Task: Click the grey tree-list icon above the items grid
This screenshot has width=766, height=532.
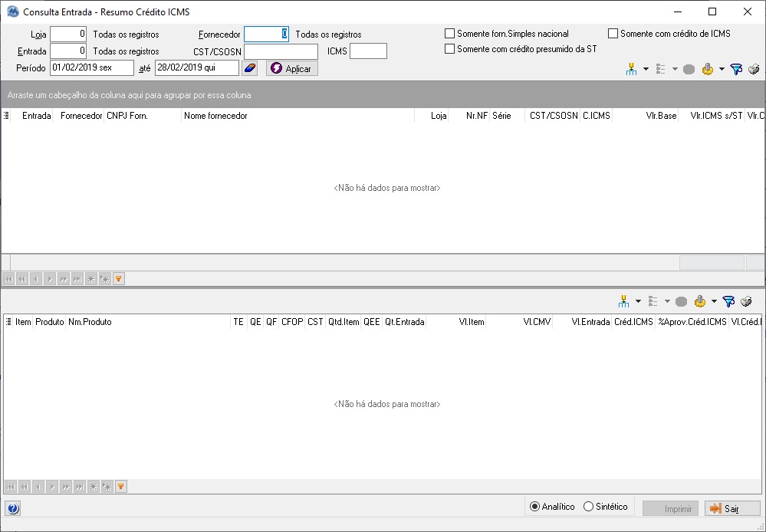Action: (653, 301)
